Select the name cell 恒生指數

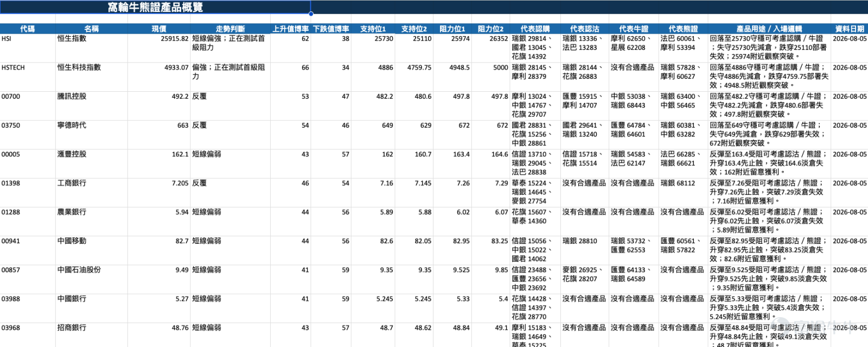click(92, 48)
